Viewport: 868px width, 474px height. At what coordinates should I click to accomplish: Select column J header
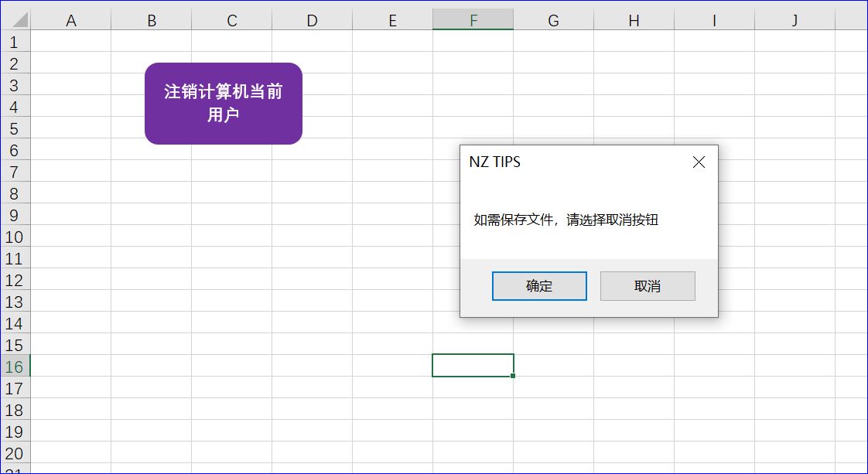point(795,20)
